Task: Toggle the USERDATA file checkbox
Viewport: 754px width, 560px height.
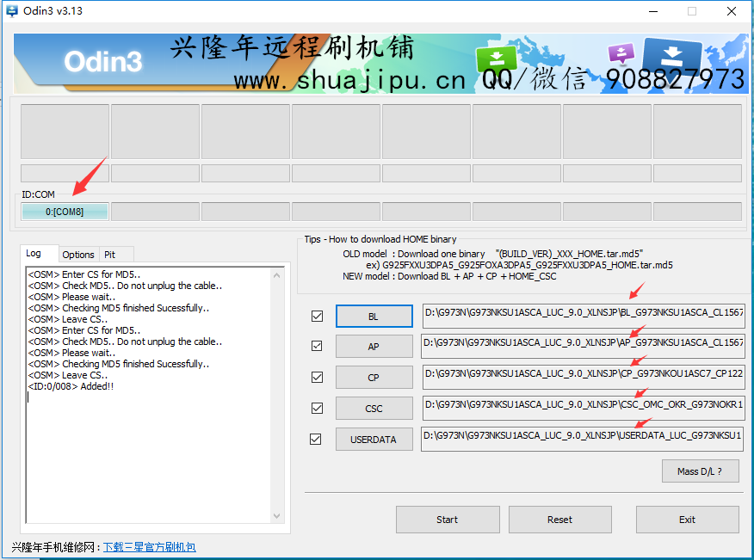Action: (315, 439)
